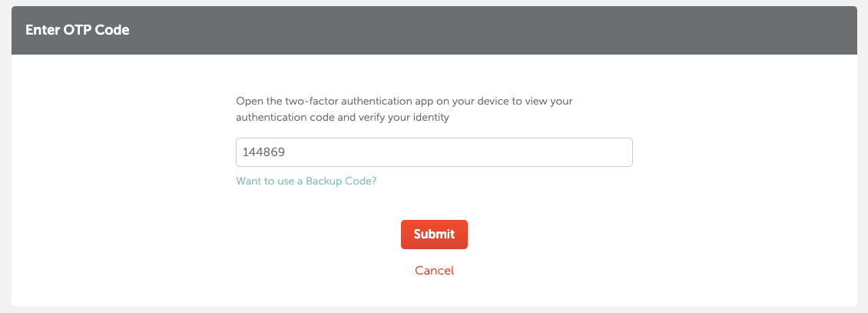Click the red Cancel link
This screenshot has width=868, height=313.
[434, 271]
